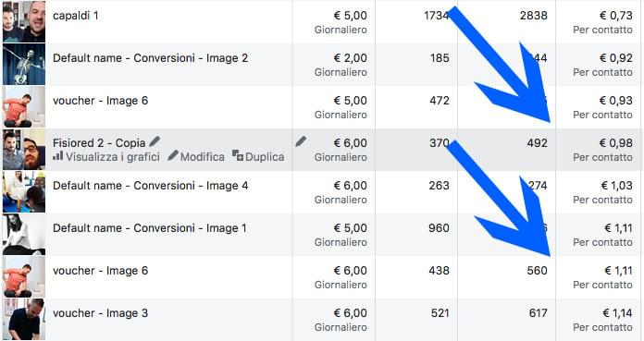Click the Modifica pencil icon
The image size is (644, 341).
(x=173, y=155)
